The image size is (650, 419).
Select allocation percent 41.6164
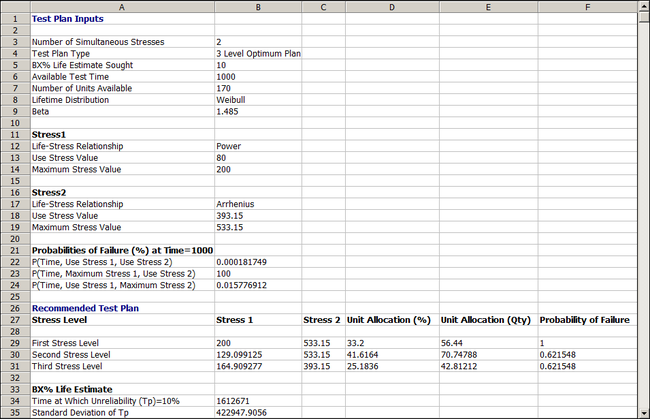pos(392,355)
